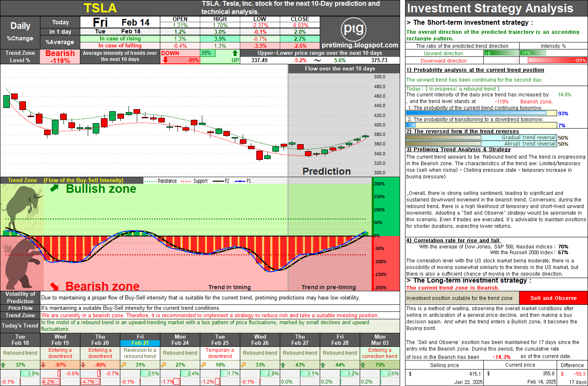This screenshot has height=386, width=588.
Task: Click the Support legend entry
Action: [194, 181]
